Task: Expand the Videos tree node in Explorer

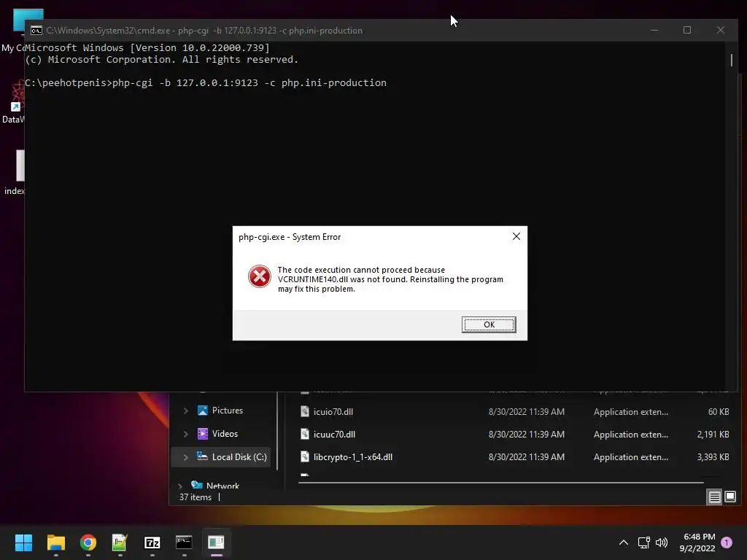Action: (186, 434)
